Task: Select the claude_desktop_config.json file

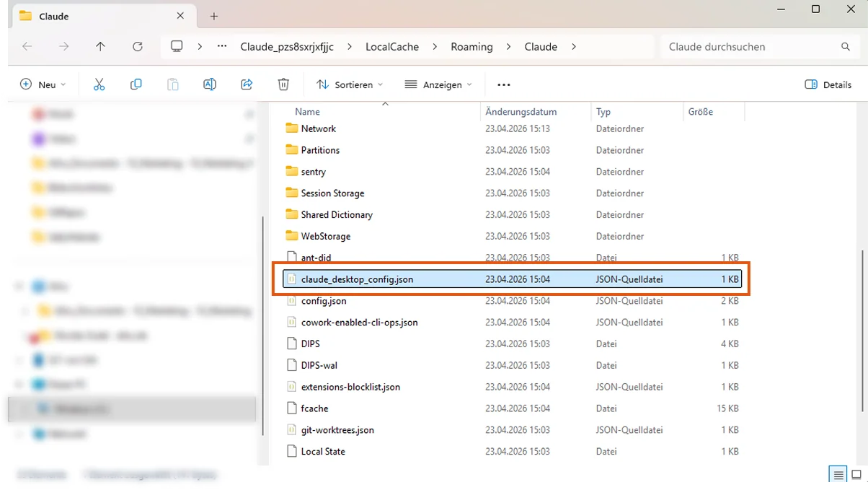Action: click(512, 279)
